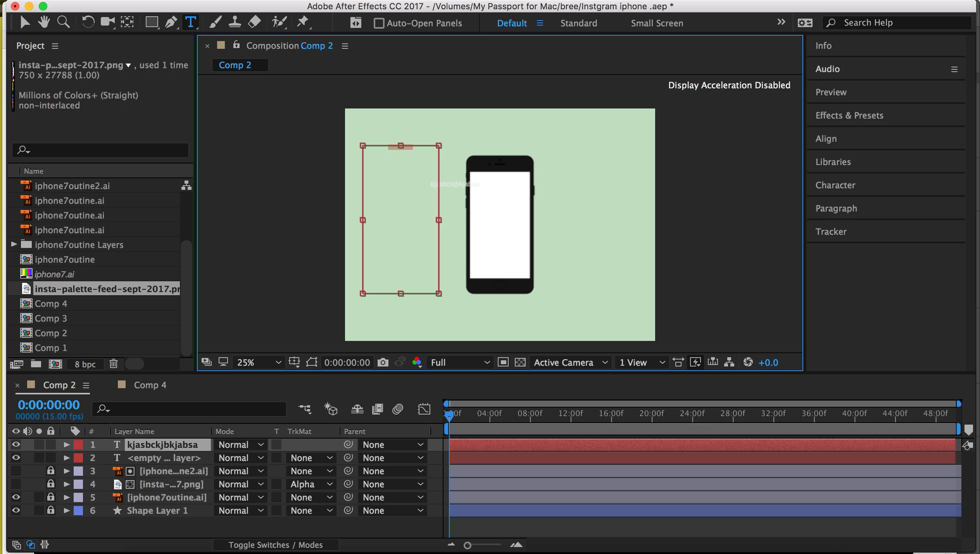Click the trash icon in Project panel
980x554 pixels.
114,364
